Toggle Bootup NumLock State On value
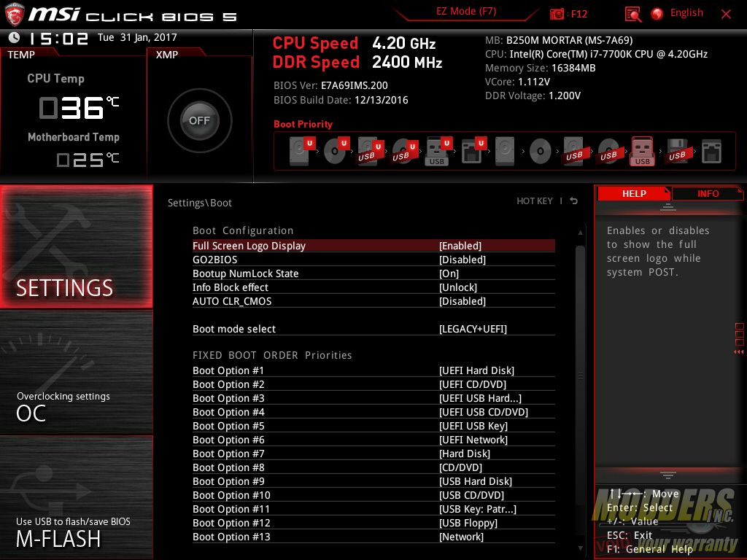This screenshot has width=747, height=560. 449,273
